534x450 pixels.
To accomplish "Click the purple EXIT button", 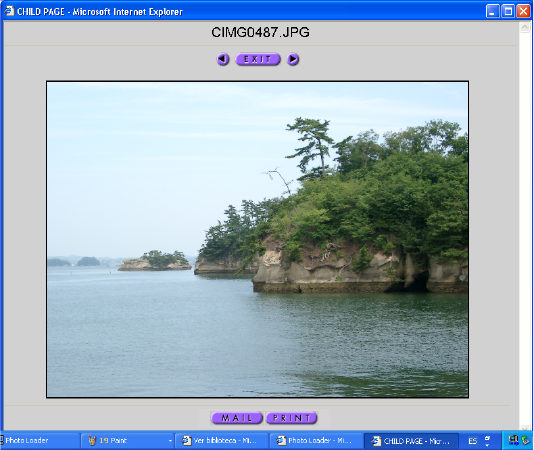I will [258, 59].
